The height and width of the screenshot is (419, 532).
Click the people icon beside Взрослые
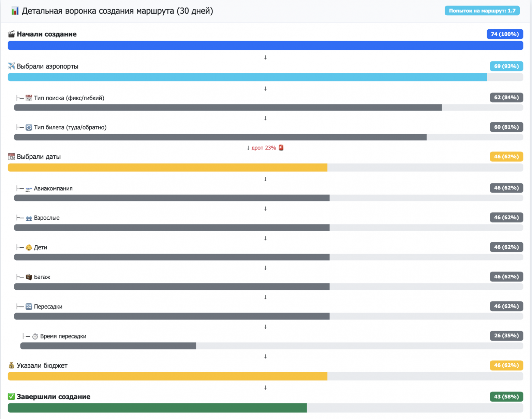(29, 218)
